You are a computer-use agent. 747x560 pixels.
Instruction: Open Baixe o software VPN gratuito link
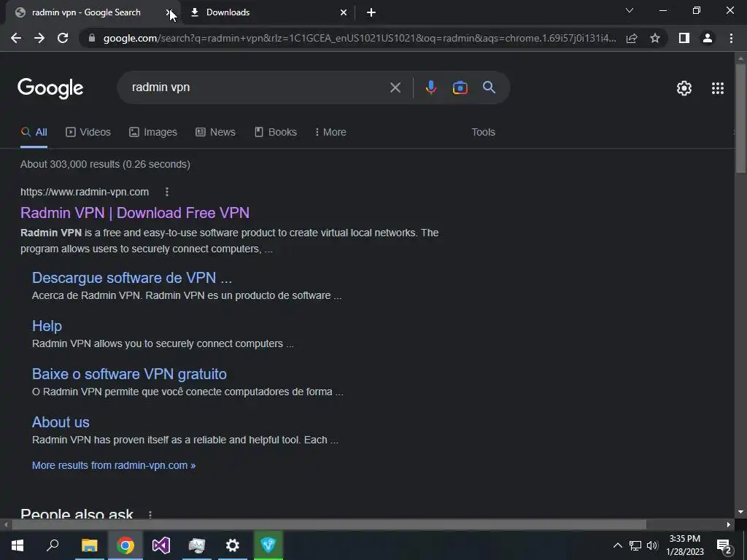click(x=129, y=374)
